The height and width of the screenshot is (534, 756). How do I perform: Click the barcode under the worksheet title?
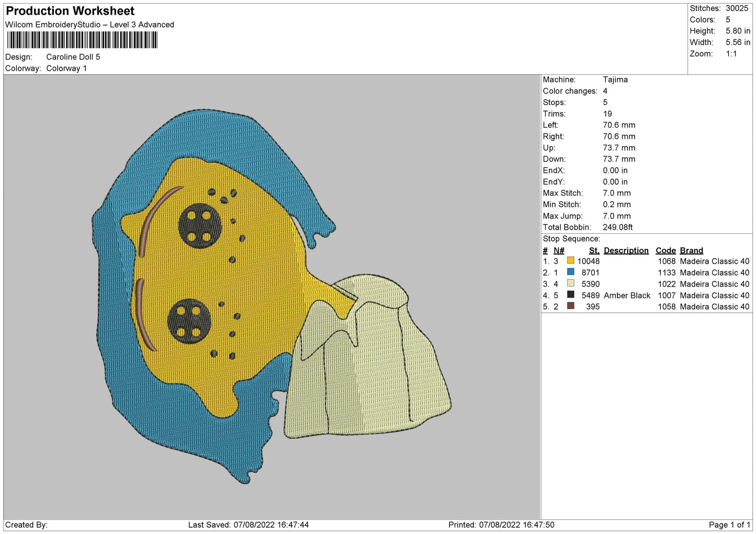click(82, 40)
